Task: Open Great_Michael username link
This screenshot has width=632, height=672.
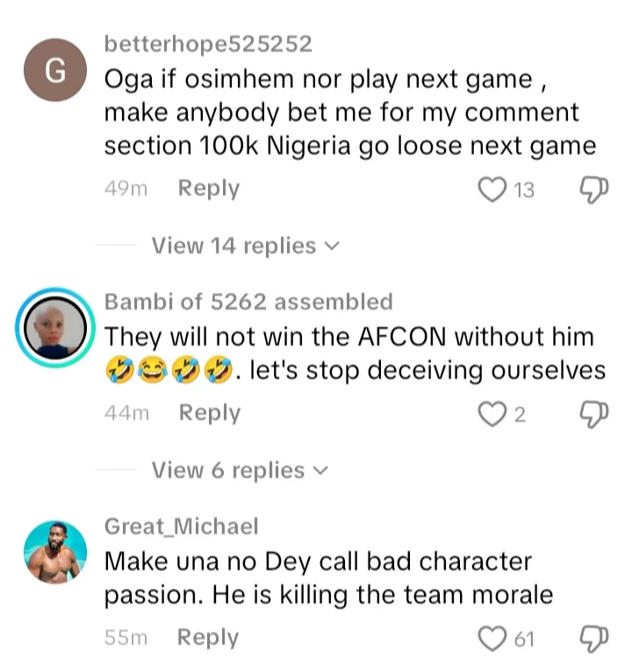Action: [x=182, y=526]
